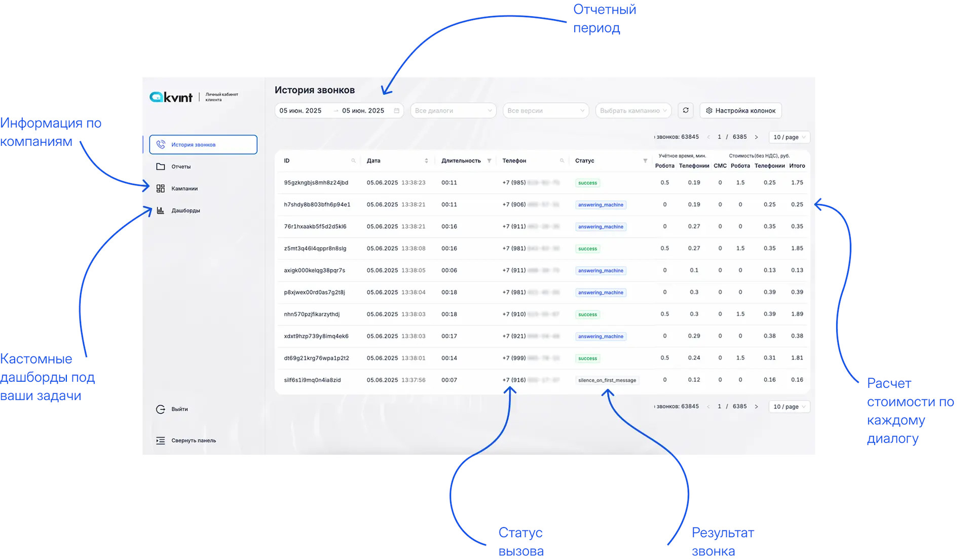Click the search icon in ID column header
973x560 pixels.
[353, 161]
